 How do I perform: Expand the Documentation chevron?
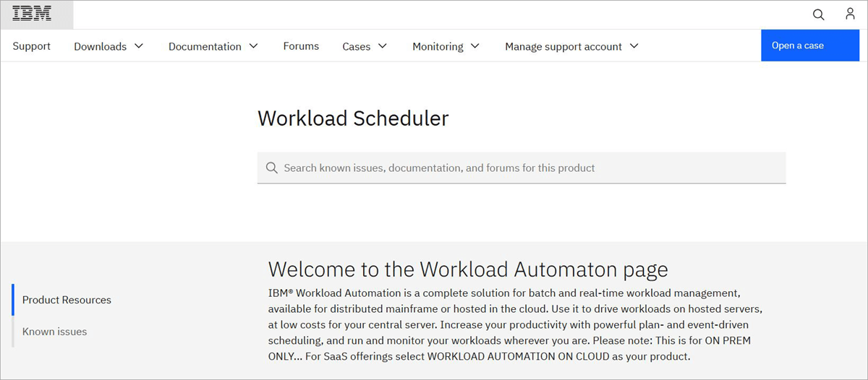point(253,46)
